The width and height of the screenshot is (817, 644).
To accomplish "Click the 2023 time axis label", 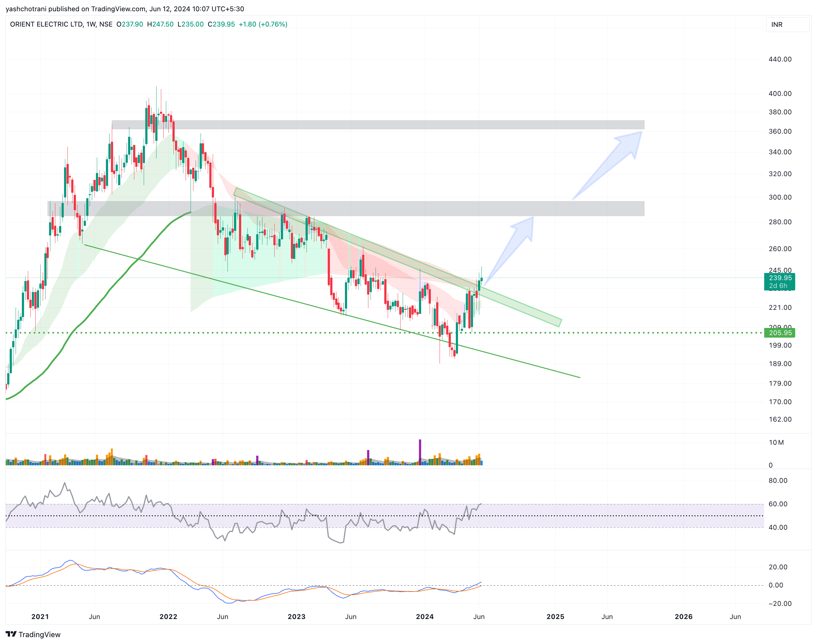I will coord(296,617).
